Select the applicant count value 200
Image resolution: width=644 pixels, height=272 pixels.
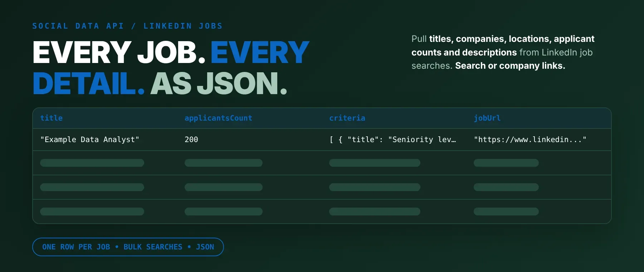pos(191,140)
